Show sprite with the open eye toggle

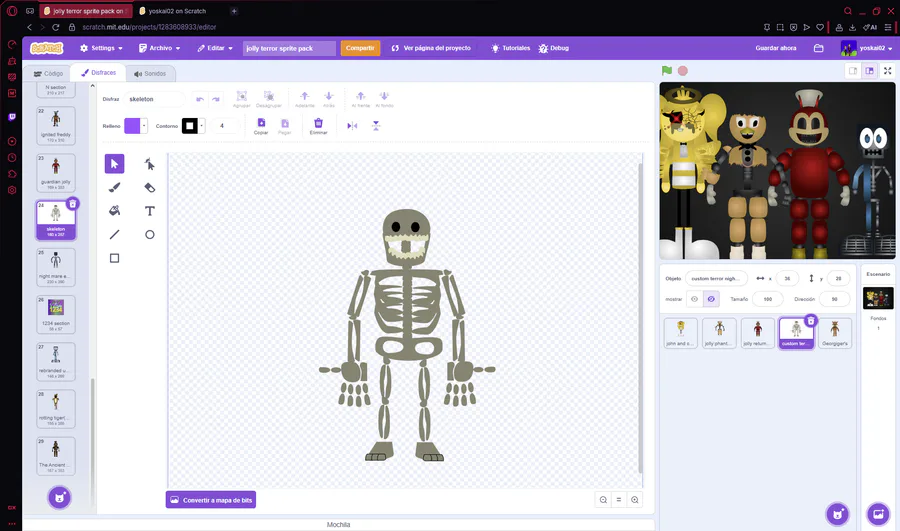tap(695, 299)
